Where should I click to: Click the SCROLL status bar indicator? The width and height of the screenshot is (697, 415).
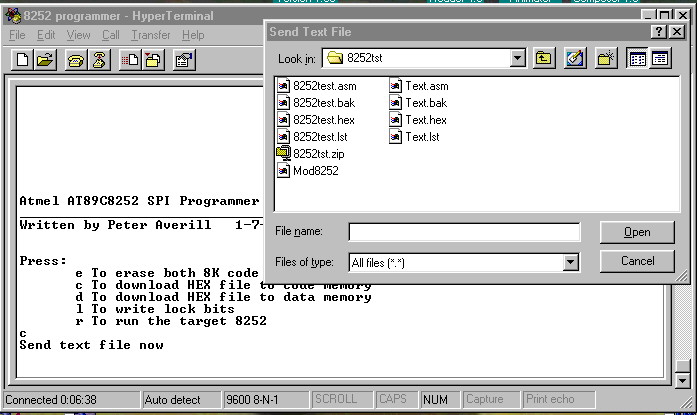click(x=342, y=399)
